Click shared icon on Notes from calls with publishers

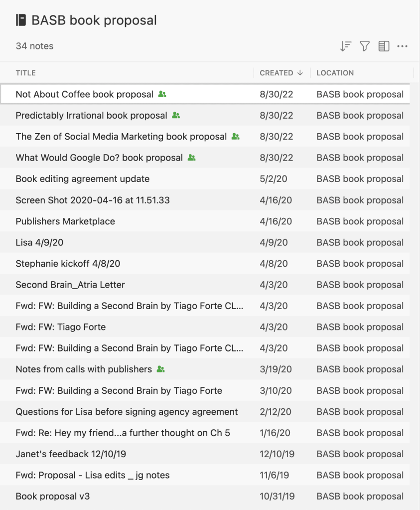point(160,369)
